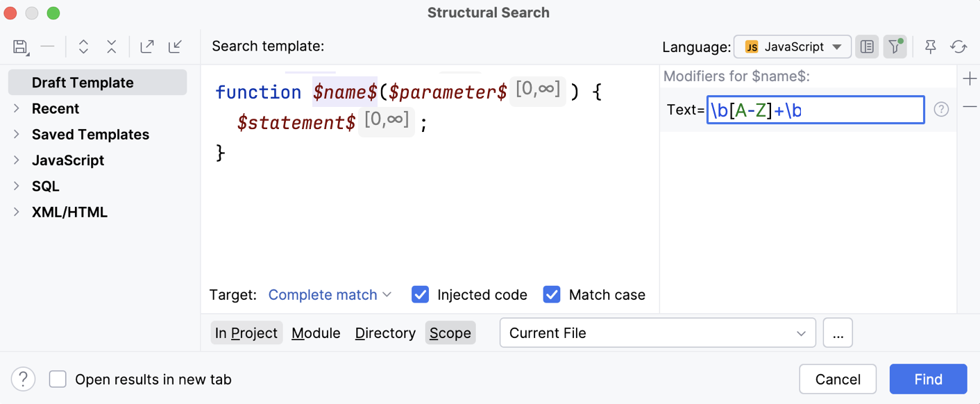Open the Language dropdown showing JavaScript
The height and width of the screenshot is (404, 980).
[x=792, y=47]
